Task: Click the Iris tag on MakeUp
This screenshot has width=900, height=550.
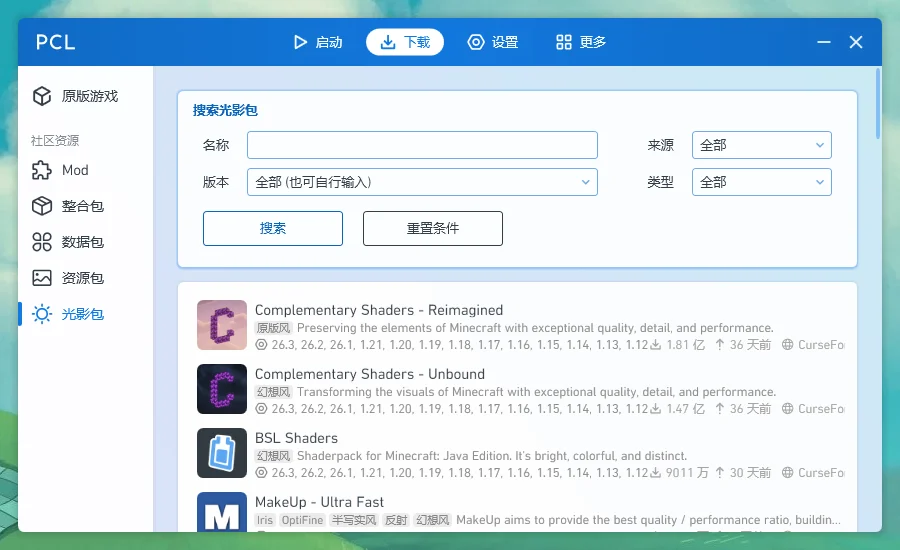Action: (x=265, y=520)
